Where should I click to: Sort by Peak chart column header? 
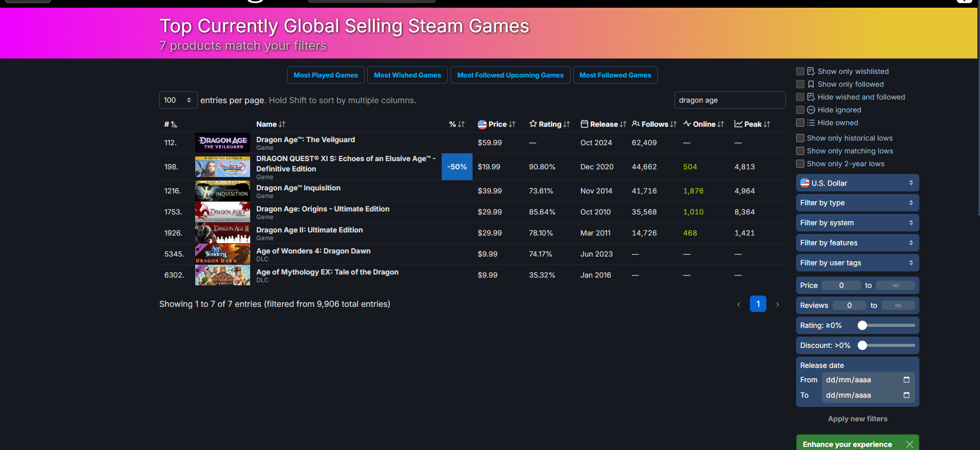click(x=752, y=124)
